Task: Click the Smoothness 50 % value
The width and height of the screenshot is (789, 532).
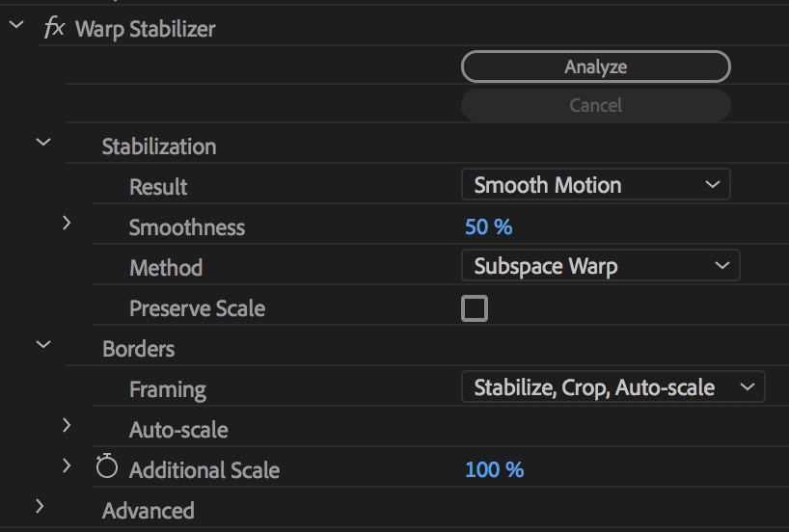Action: pyautogui.click(x=488, y=227)
